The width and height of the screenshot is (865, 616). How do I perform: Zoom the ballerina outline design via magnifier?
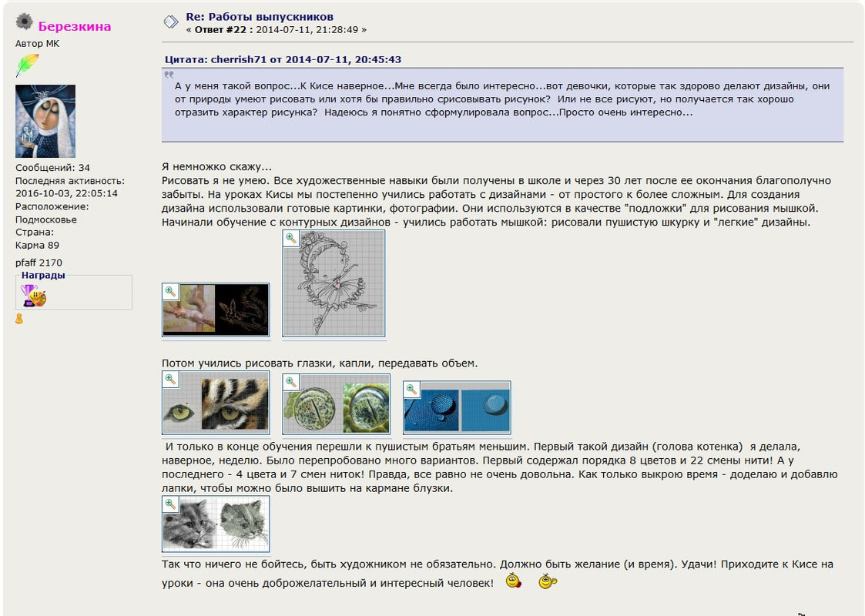[x=290, y=238]
